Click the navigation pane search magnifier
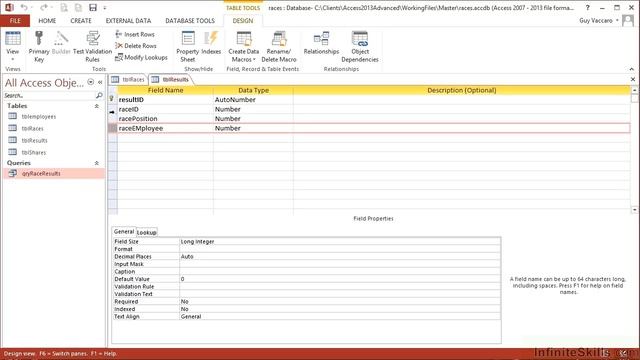640x360 pixels. pyautogui.click(x=99, y=95)
